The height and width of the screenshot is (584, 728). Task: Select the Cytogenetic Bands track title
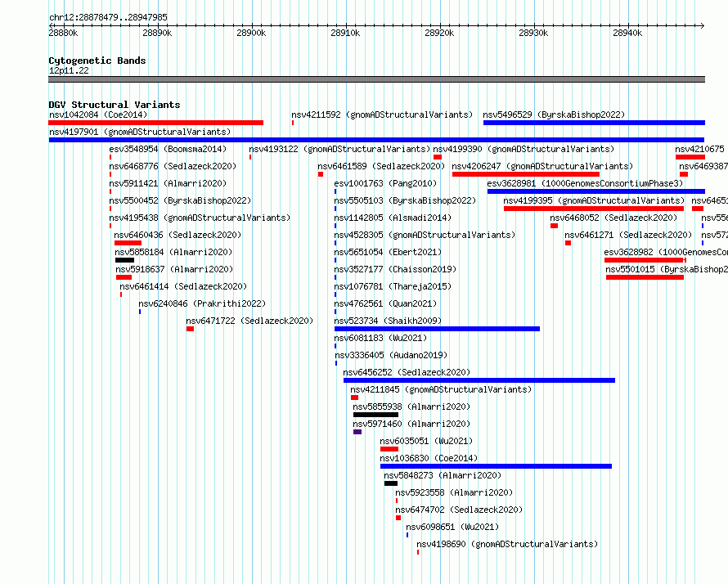coord(97,61)
